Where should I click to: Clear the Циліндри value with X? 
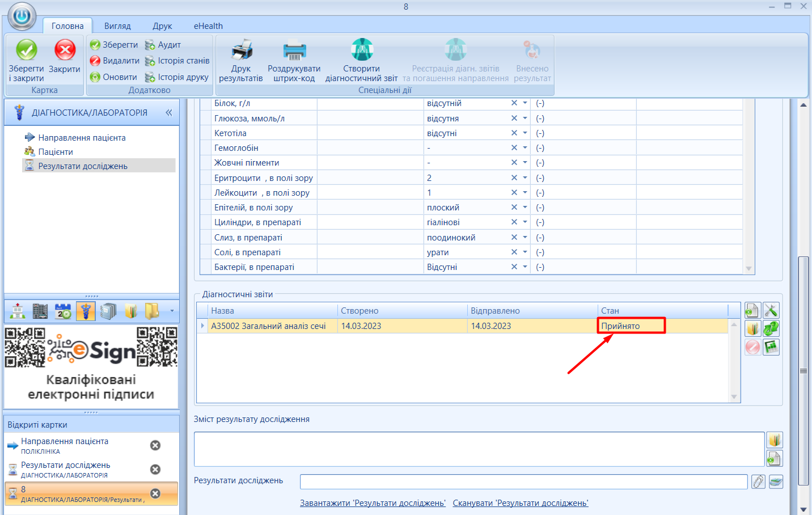coord(514,222)
